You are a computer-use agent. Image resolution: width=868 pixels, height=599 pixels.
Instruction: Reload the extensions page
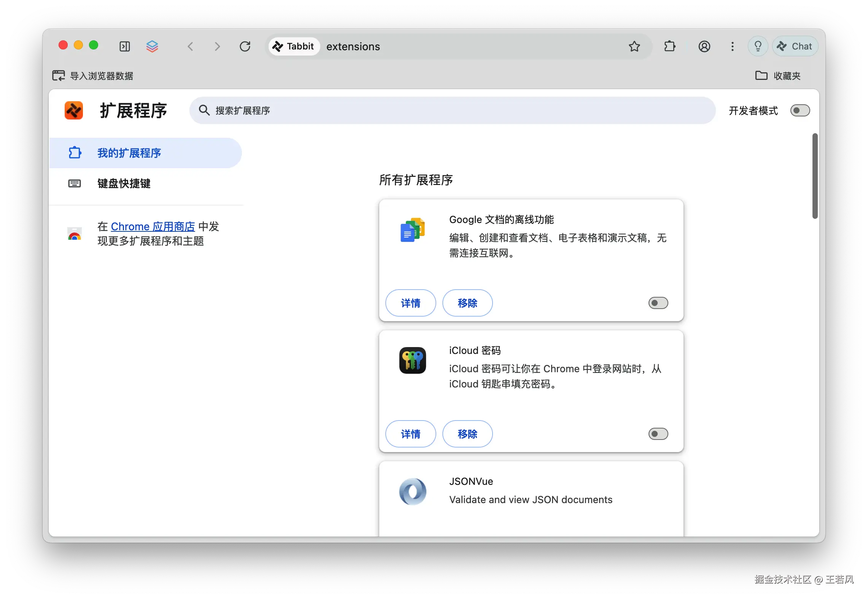(x=245, y=46)
